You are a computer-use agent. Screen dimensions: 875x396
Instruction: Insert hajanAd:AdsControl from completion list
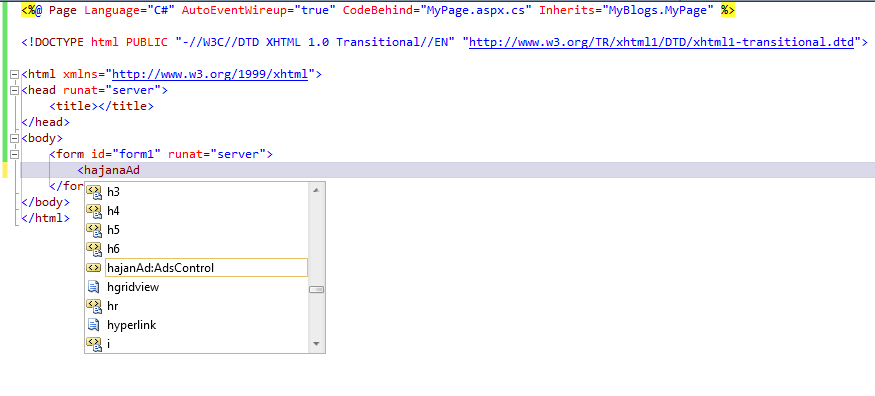206,268
